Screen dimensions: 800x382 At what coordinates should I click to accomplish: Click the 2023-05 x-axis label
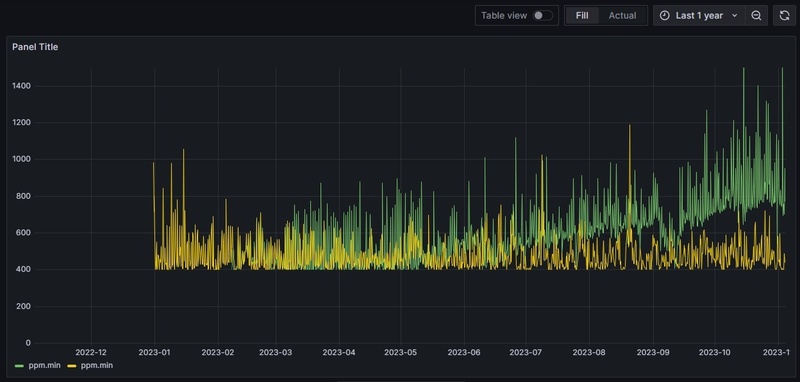(401, 352)
